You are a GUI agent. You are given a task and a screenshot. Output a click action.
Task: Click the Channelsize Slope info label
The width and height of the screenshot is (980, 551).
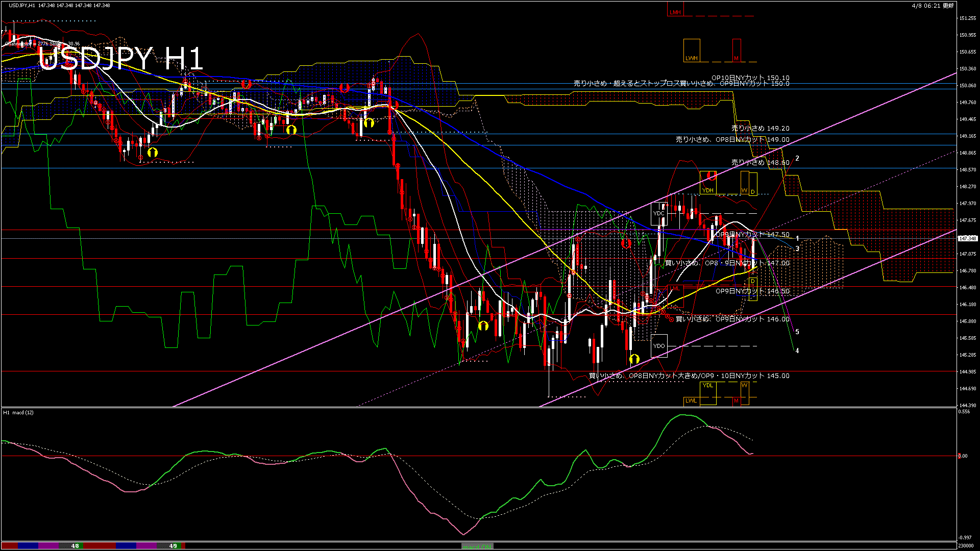(x=43, y=44)
